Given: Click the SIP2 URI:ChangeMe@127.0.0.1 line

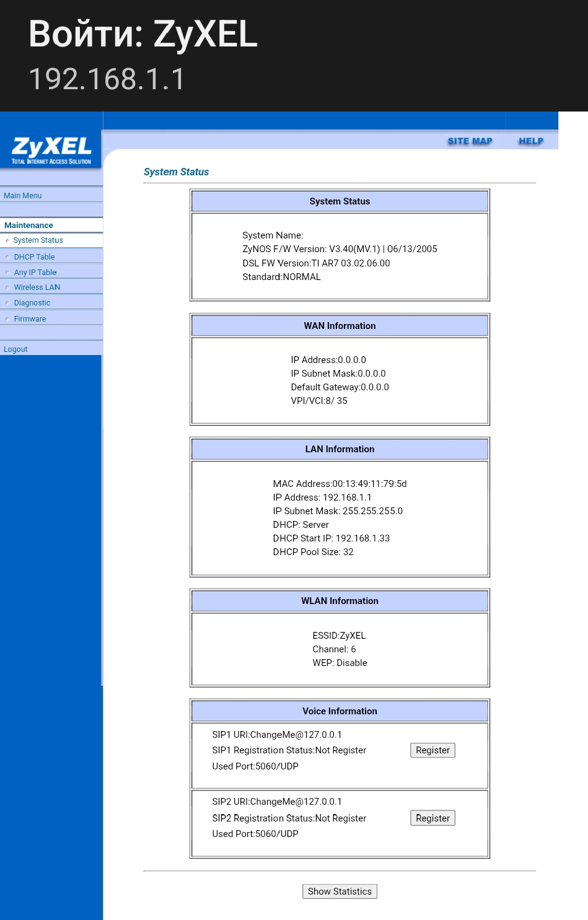Looking at the screenshot, I should 277,802.
